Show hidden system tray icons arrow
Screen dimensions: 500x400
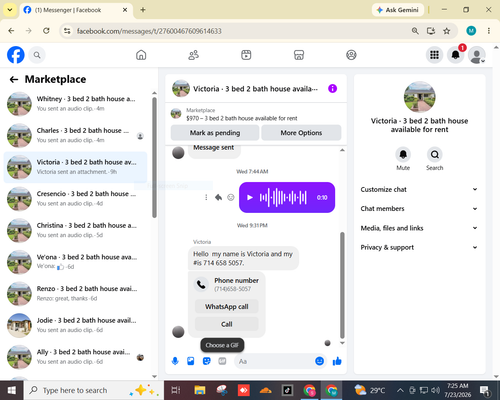[x=400, y=390]
